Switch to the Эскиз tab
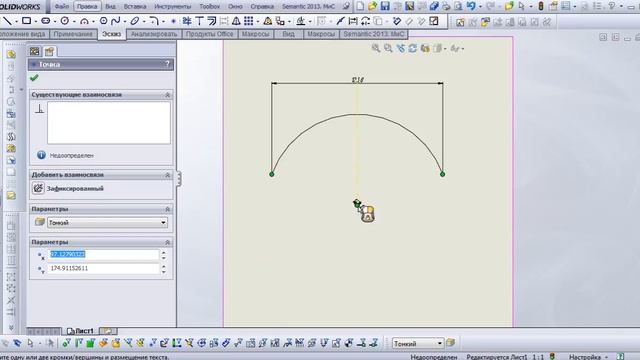This screenshot has height=360, width=640. click(111, 34)
